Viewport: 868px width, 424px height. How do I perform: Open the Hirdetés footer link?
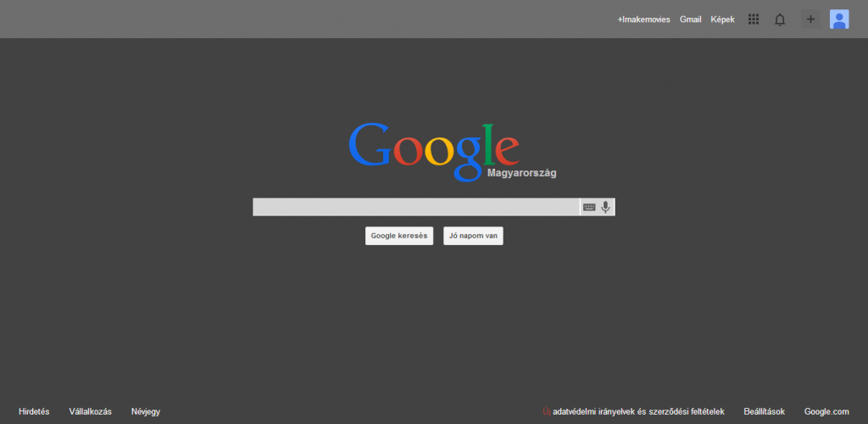click(x=34, y=412)
